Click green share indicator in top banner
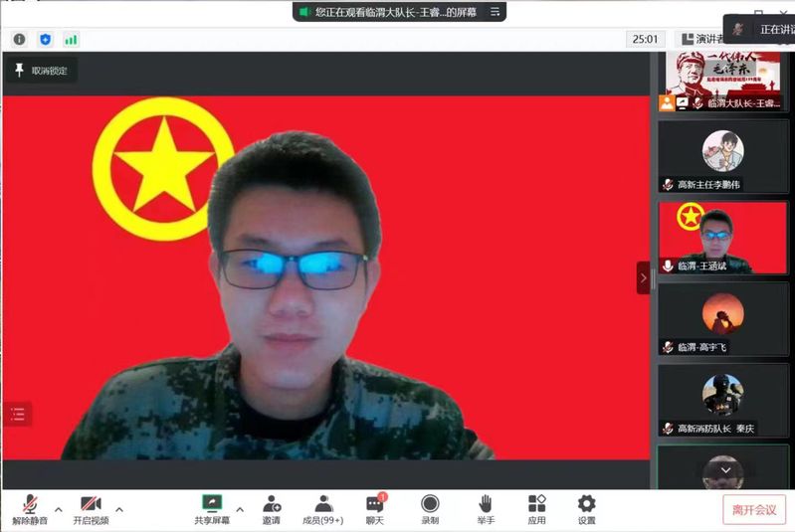Image resolution: width=795 pixels, height=532 pixels. point(304,12)
